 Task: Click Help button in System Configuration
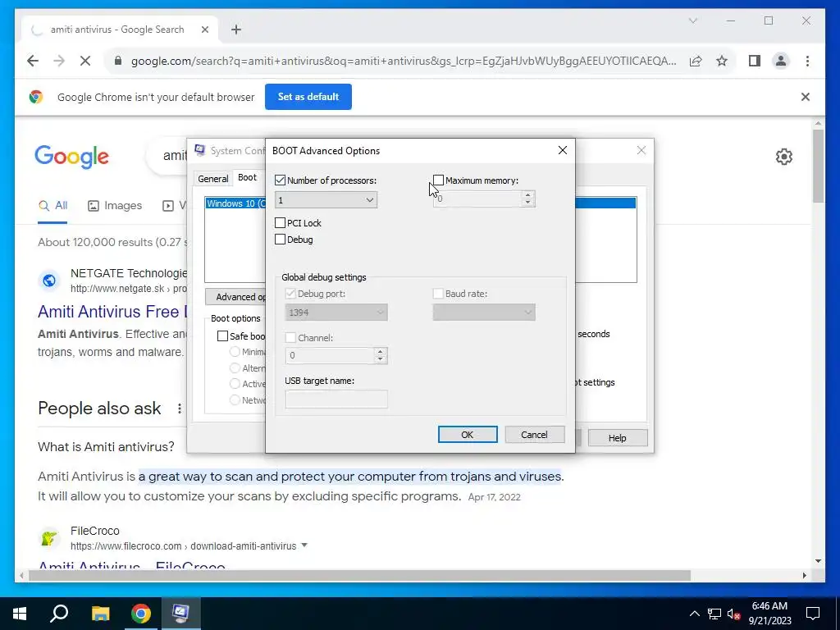(617, 438)
